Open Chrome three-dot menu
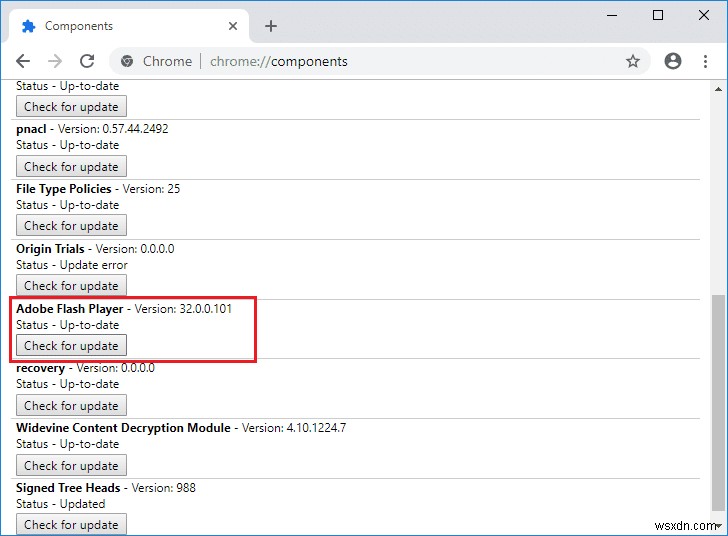This screenshot has height=536, width=728. point(705,61)
